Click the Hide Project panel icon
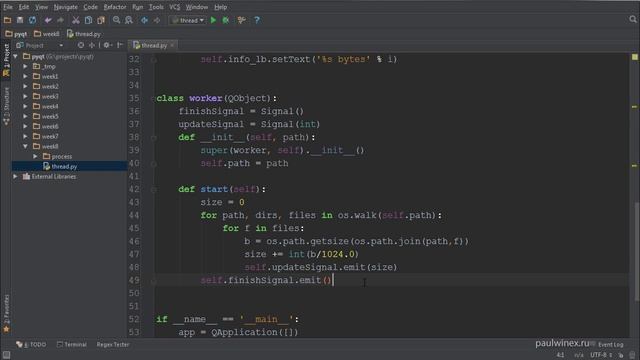The image size is (640, 360). click(x=120, y=45)
